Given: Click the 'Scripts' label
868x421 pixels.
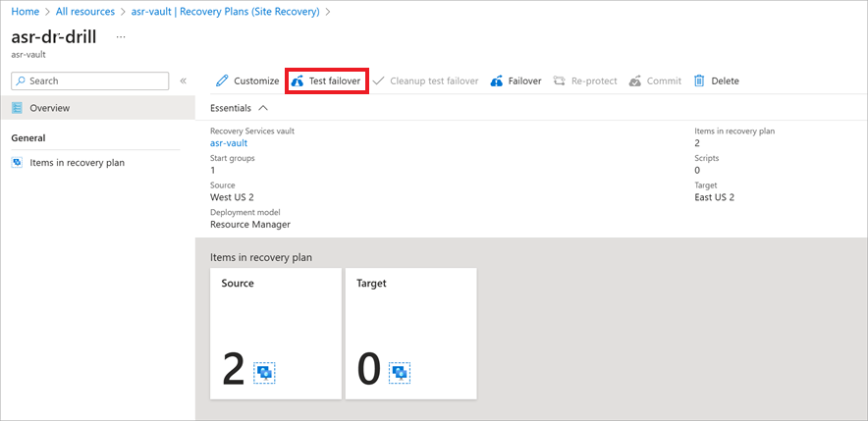Looking at the screenshot, I should [x=706, y=158].
